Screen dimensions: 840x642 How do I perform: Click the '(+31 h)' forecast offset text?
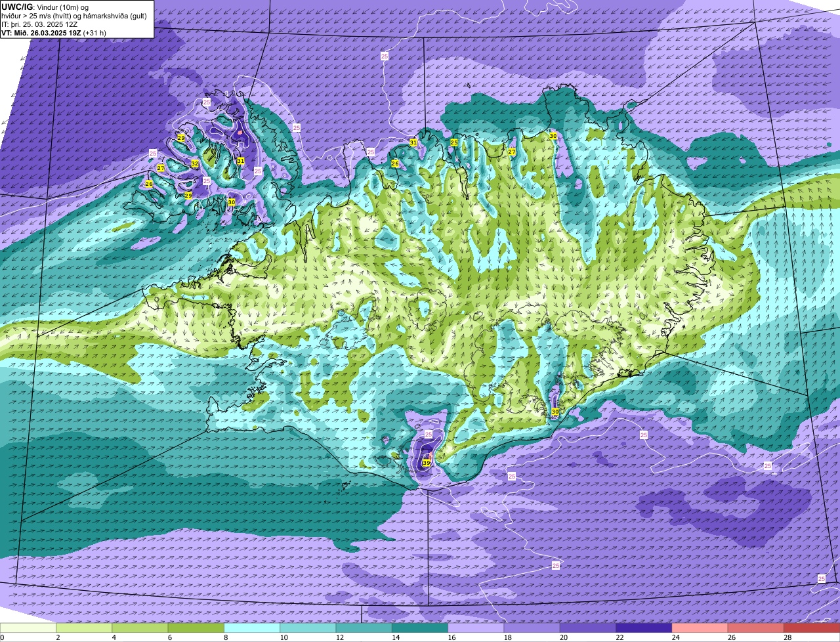click(95, 33)
